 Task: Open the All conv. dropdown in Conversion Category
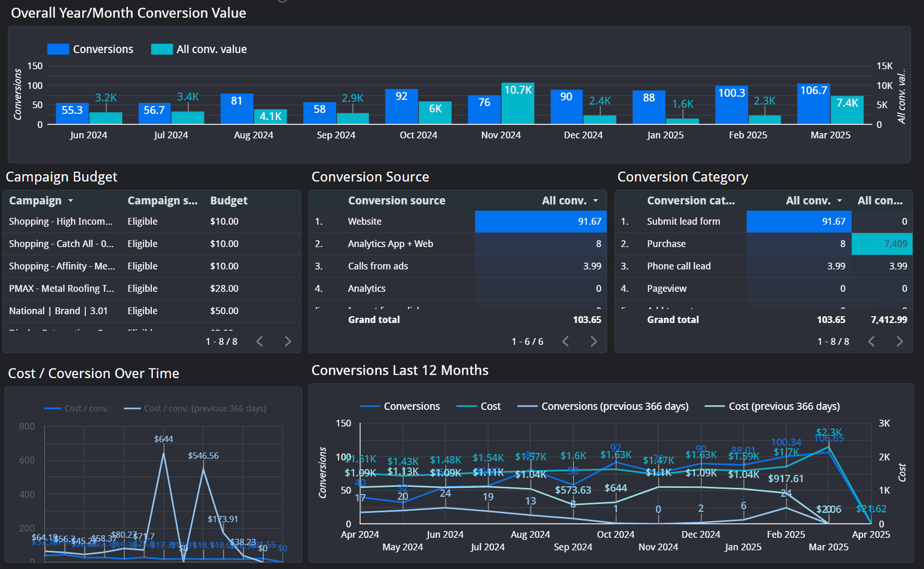[x=840, y=200]
